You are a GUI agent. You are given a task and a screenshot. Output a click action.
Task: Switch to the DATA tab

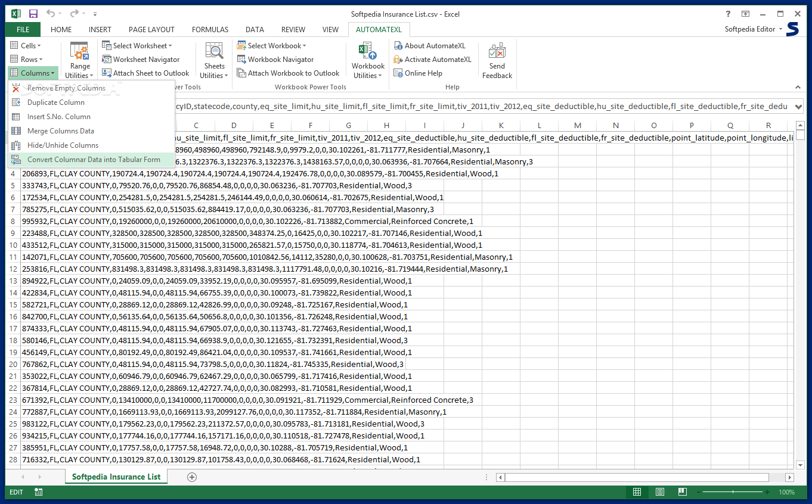255,29
